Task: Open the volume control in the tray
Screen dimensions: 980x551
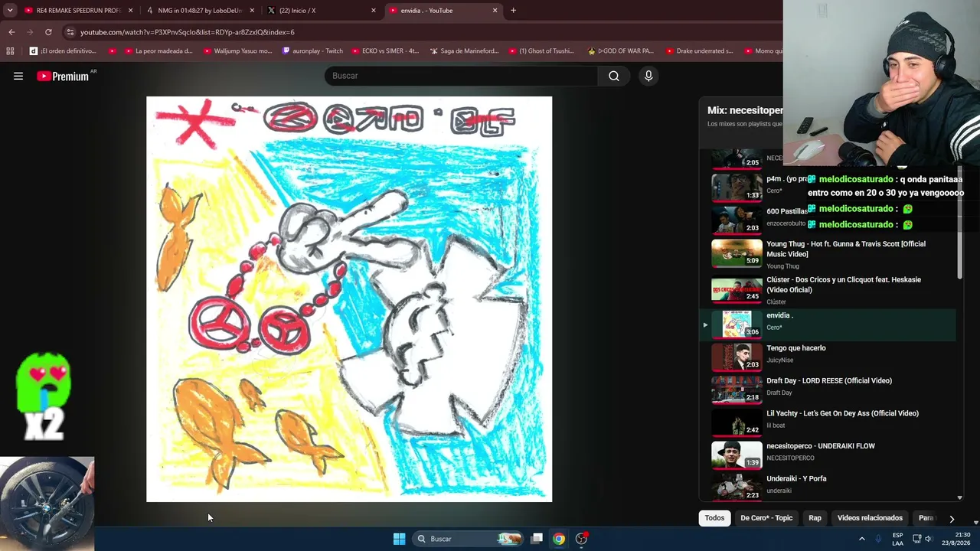Action: tap(929, 539)
